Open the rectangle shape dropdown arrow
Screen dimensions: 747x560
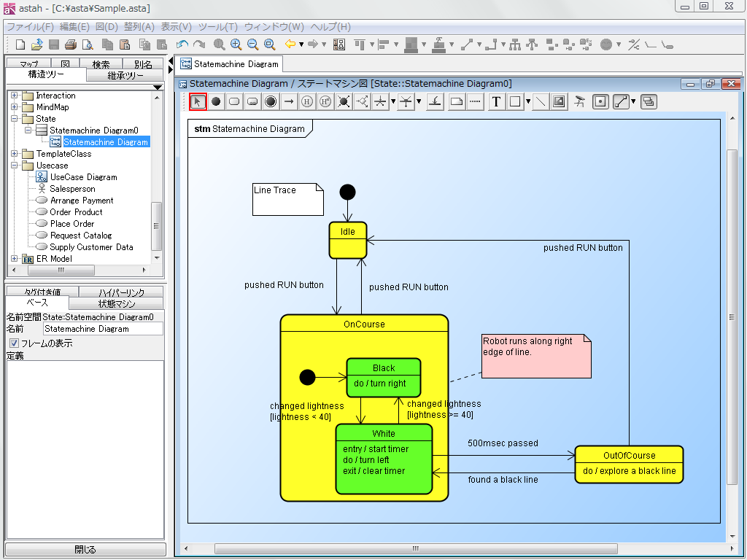click(527, 102)
